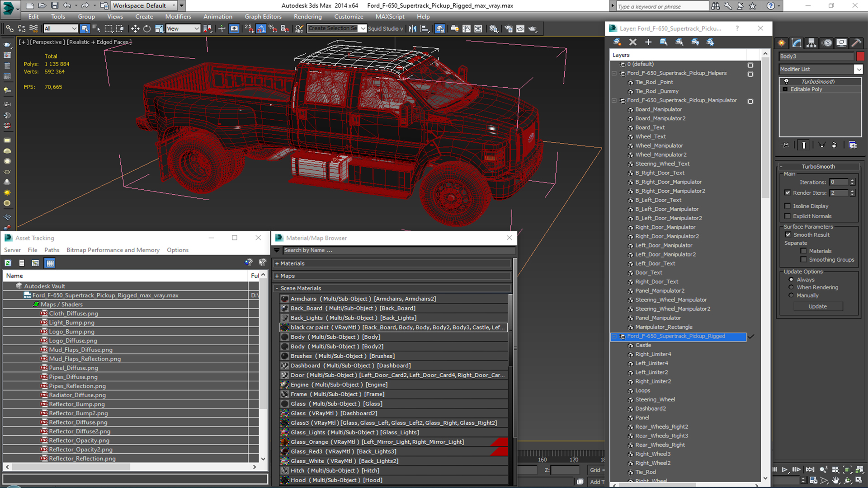The height and width of the screenshot is (488, 868).
Task: Expand the Materials group in browser
Action: pyautogui.click(x=277, y=263)
